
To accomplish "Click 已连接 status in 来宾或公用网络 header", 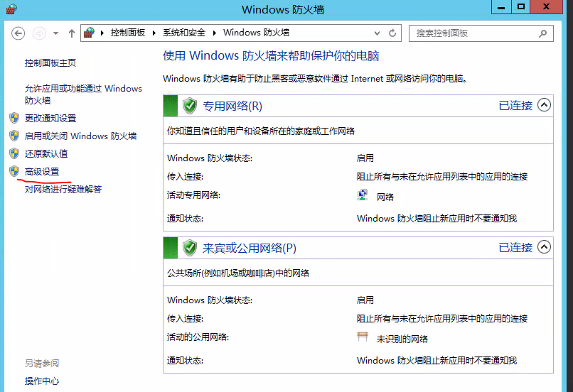I will click(515, 247).
